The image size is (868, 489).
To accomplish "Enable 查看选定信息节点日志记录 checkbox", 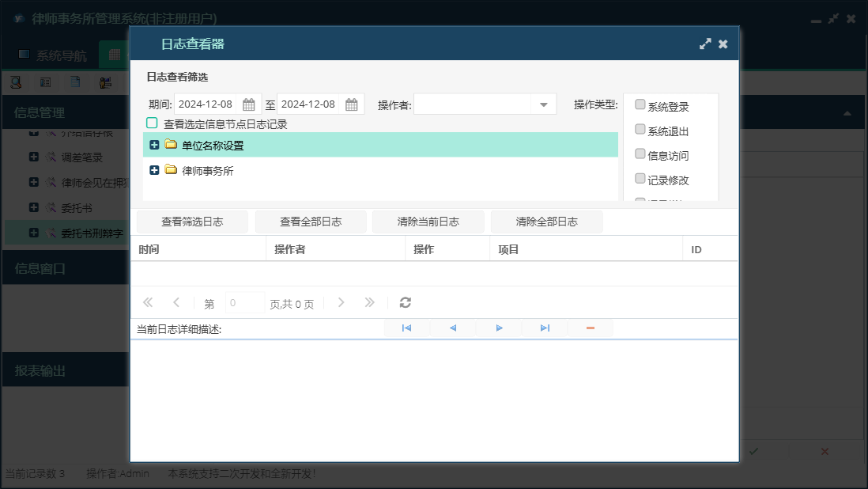I will [152, 123].
